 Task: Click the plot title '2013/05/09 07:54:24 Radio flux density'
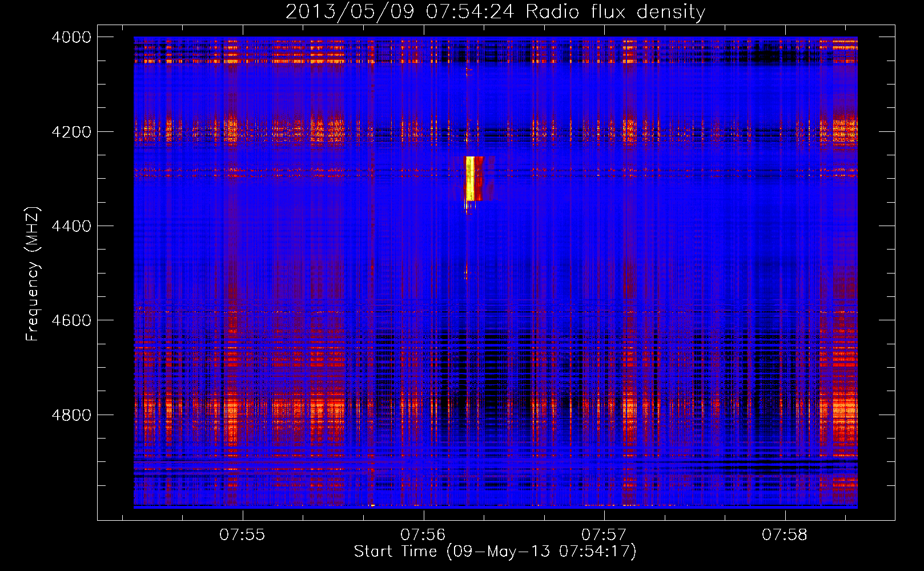point(495,11)
